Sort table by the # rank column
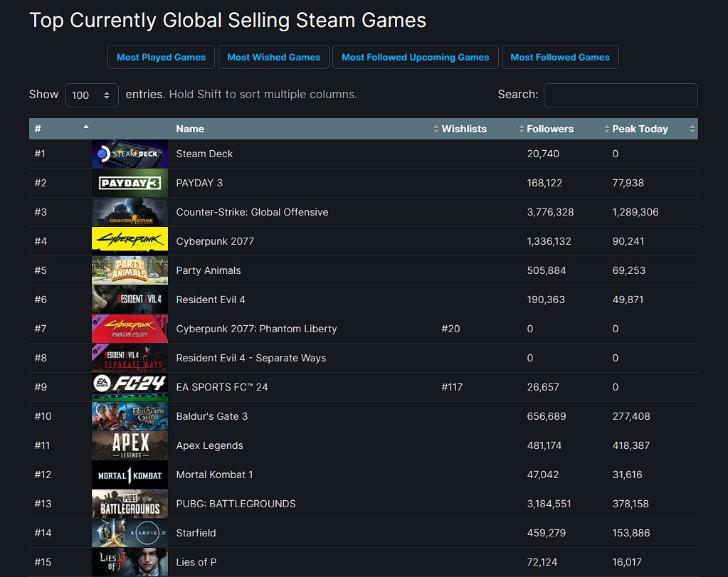 point(60,129)
